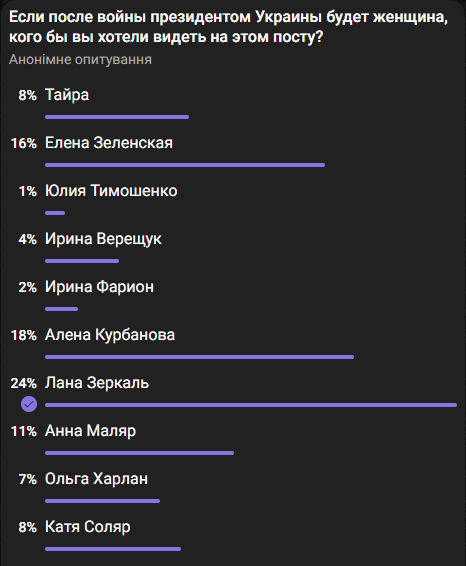Select the Елена Зеленская poll option
This screenshot has width=466, height=566.
pos(233,152)
